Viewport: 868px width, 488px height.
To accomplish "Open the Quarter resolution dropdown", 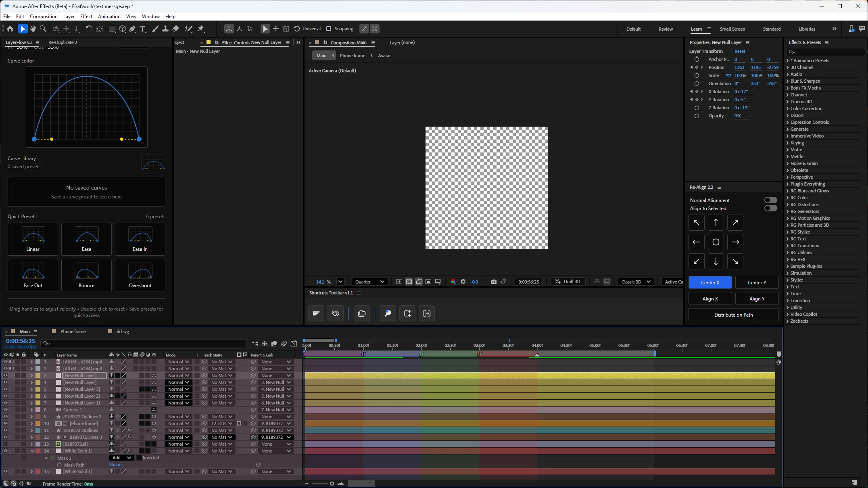I will (369, 282).
